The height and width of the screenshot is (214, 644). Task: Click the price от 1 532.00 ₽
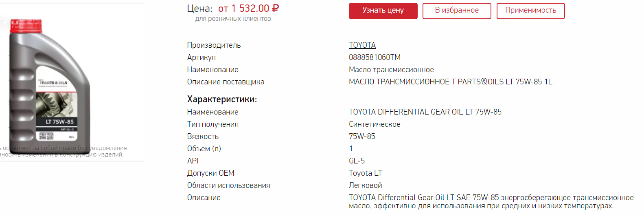coord(248,9)
